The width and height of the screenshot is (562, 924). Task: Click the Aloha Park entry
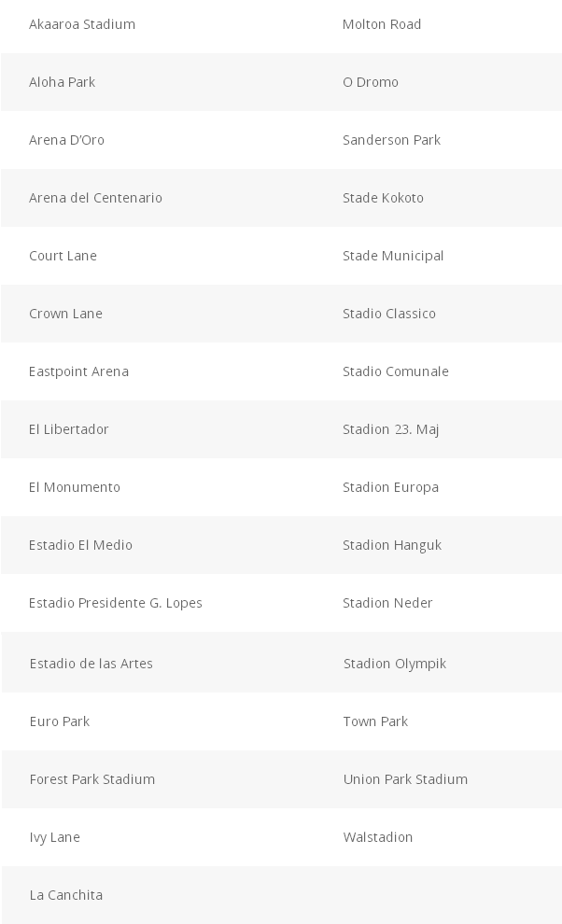pyautogui.click(x=62, y=82)
